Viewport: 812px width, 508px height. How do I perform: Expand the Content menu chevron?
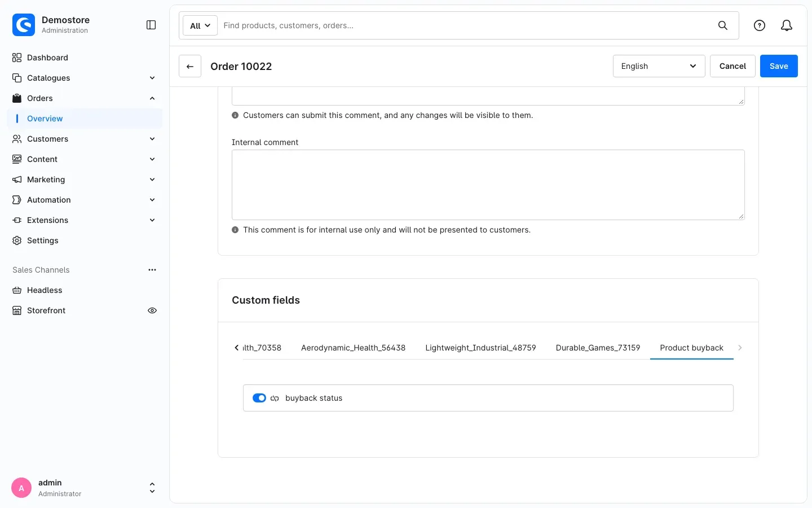point(152,159)
